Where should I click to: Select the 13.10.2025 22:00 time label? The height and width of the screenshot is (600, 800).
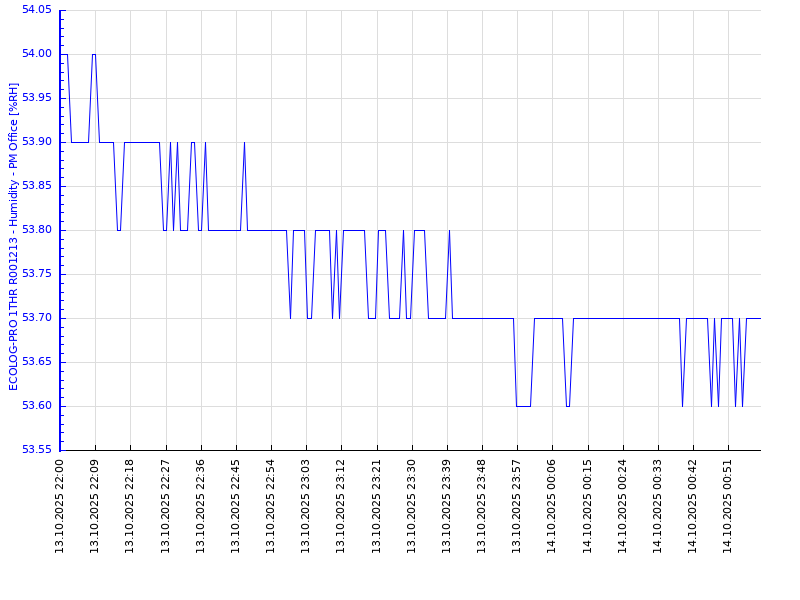(x=60, y=506)
